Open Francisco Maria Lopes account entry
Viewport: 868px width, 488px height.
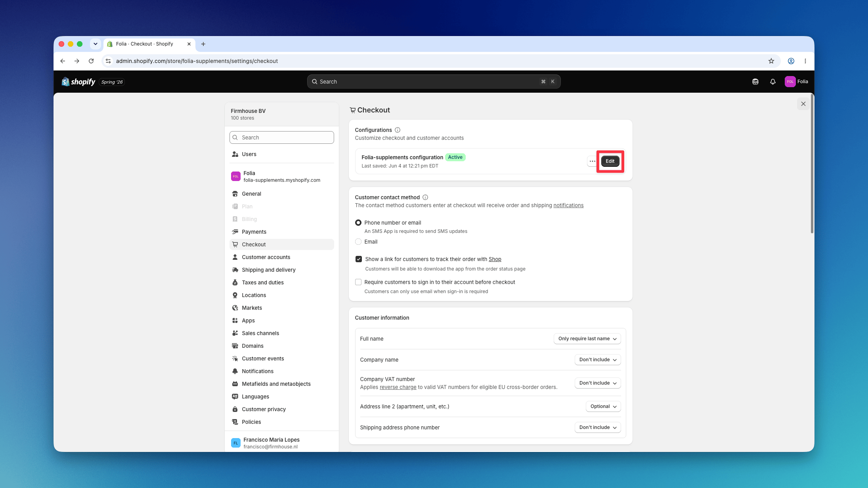pos(281,443)
